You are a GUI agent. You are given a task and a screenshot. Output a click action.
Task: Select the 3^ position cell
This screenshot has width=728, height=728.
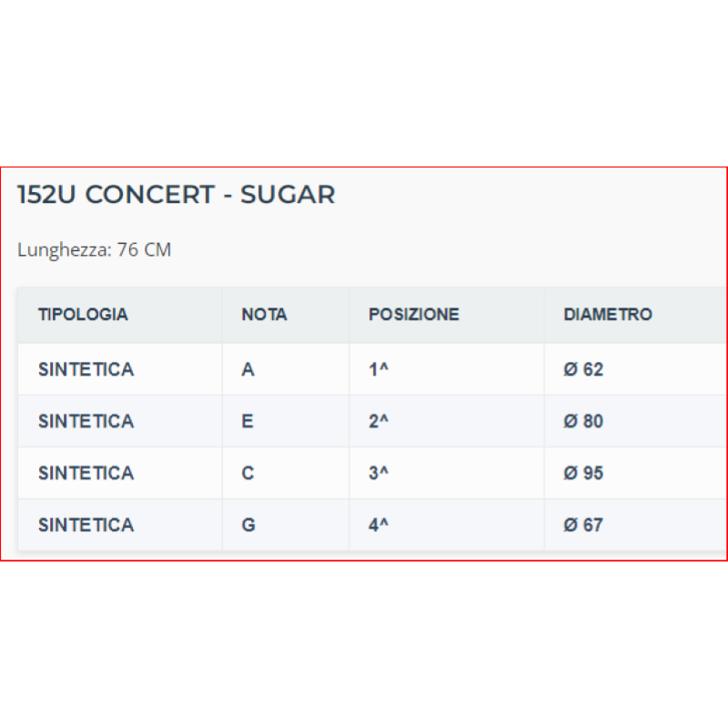tap(379, 473)
